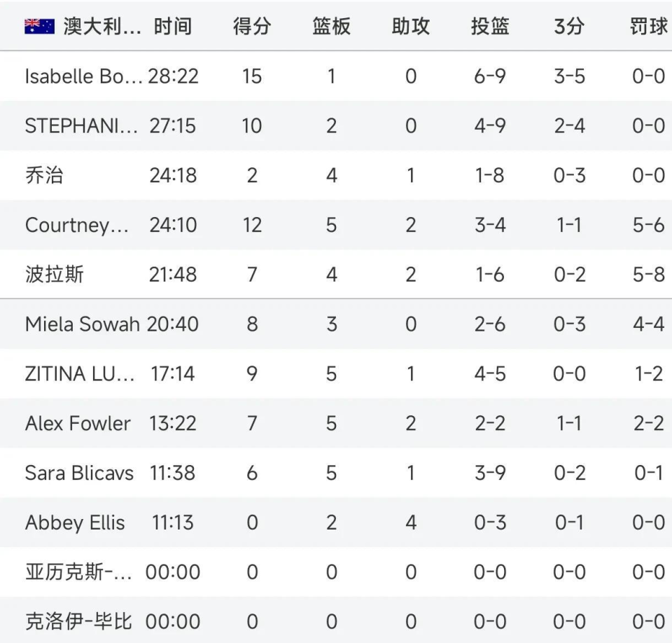
Task: Open Courtney... player entry
Action: click(x=77, y=226)
